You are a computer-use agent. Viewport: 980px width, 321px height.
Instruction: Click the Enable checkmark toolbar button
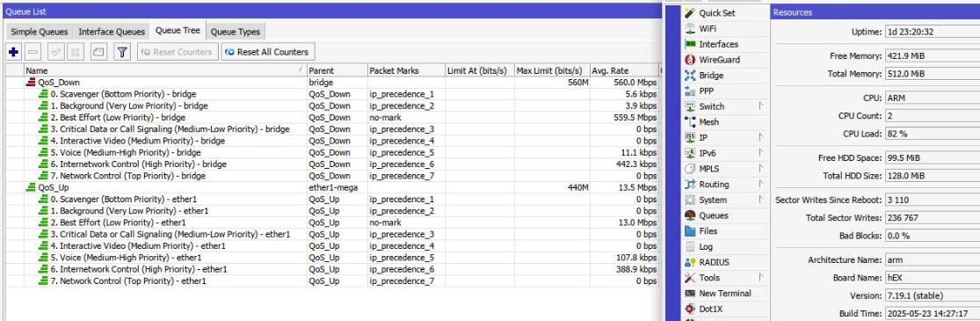pyautogui.click(x=55, y=52)
